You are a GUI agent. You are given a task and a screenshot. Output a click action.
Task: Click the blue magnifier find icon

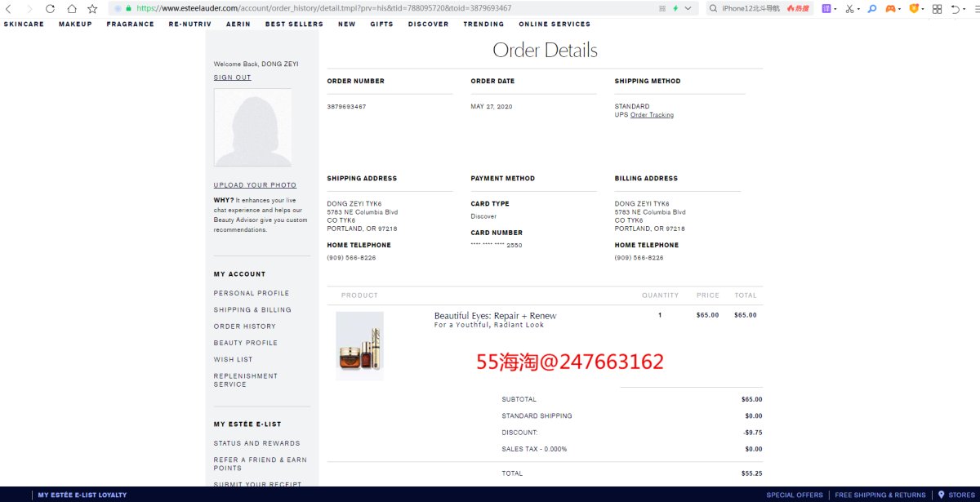click(x=871, y=8)
